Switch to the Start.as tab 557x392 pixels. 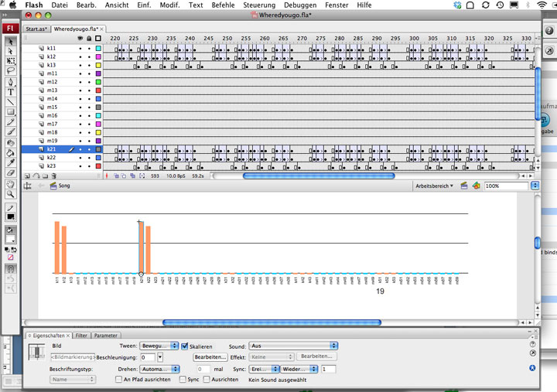coord(36,29)
